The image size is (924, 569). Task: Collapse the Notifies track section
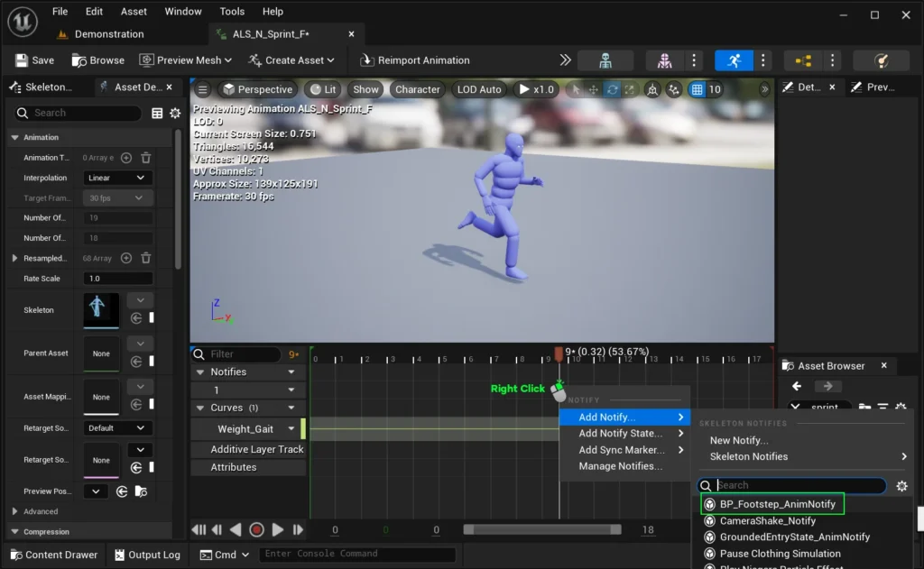tap(199, 372)
